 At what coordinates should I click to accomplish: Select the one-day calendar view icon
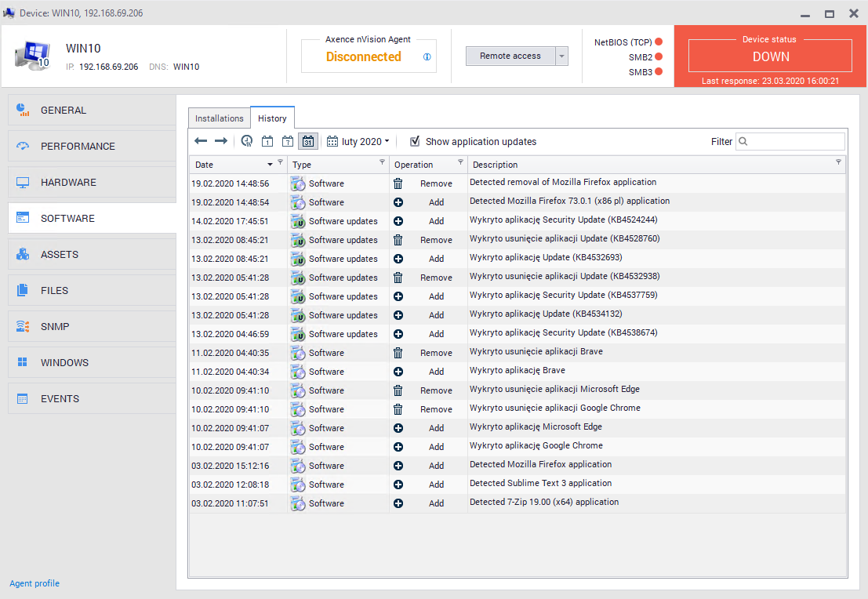click(x=267, y=142)
